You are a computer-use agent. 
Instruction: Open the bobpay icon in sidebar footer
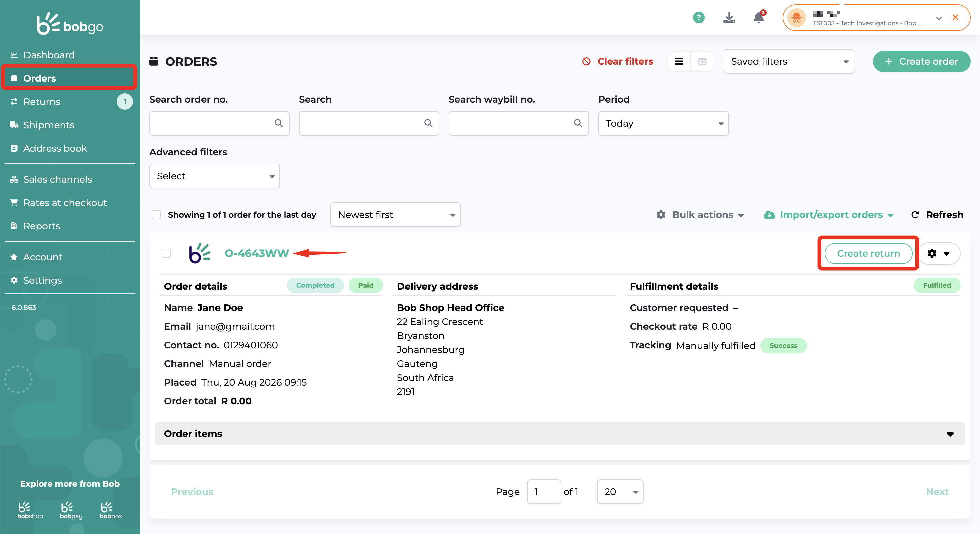coord(71,510)
